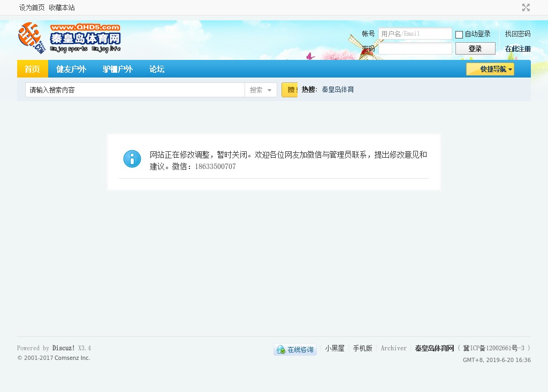548x392 pixels.
Task: Click the fullscreen toggle icon at top right
Action: point(526,7)
